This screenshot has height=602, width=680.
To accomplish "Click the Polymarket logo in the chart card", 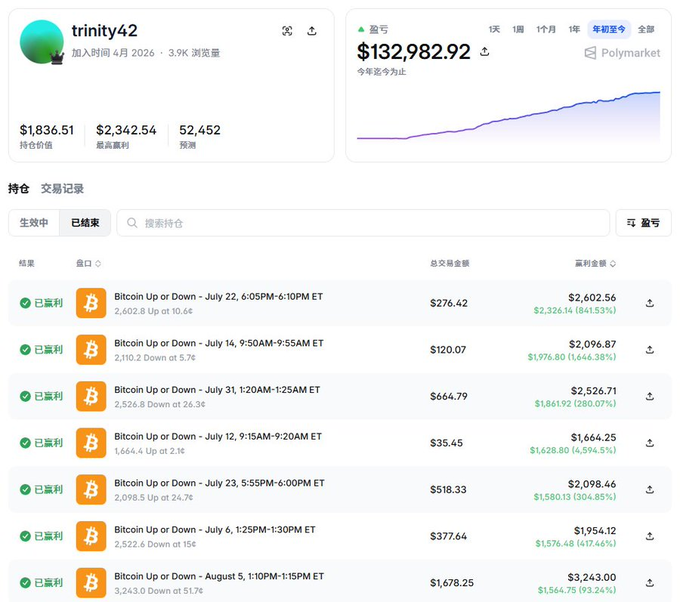I will (622, 53).
